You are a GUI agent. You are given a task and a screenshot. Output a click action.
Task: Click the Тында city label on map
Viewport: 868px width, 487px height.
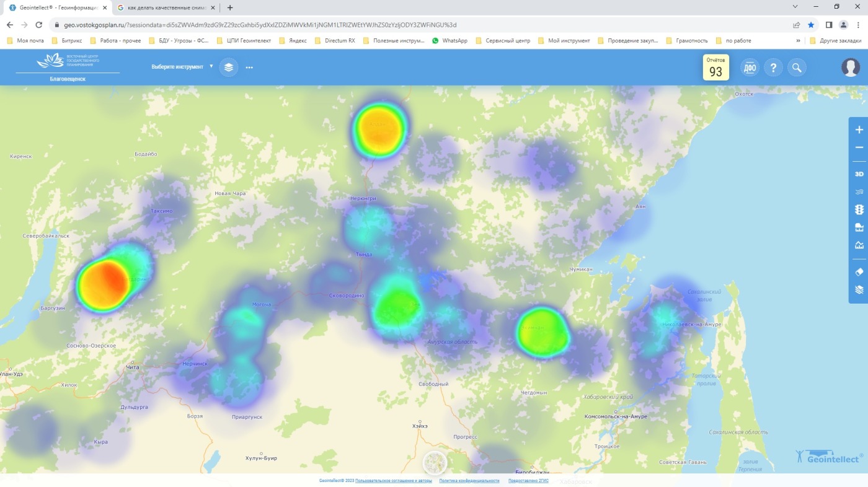point(364,255)
